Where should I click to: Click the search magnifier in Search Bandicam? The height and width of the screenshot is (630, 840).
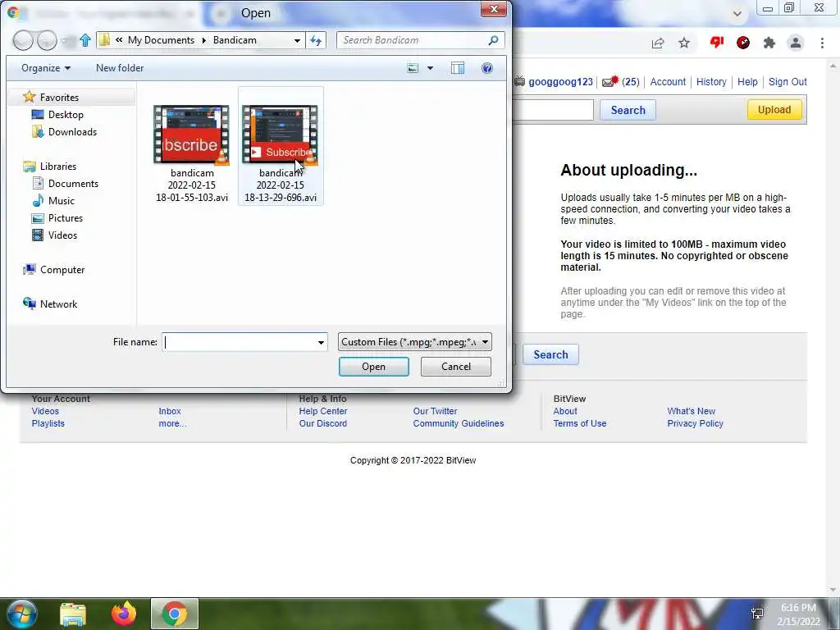[x=493, y=40]
